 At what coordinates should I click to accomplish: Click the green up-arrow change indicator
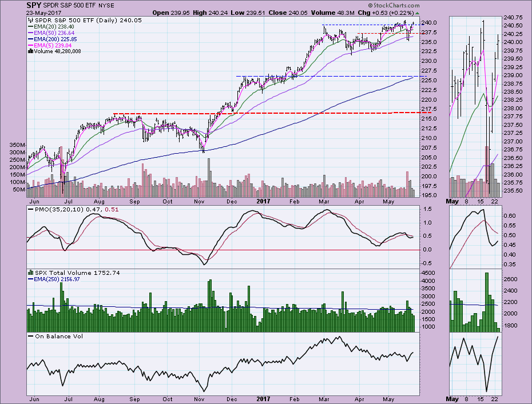click(x=418, y=13)
